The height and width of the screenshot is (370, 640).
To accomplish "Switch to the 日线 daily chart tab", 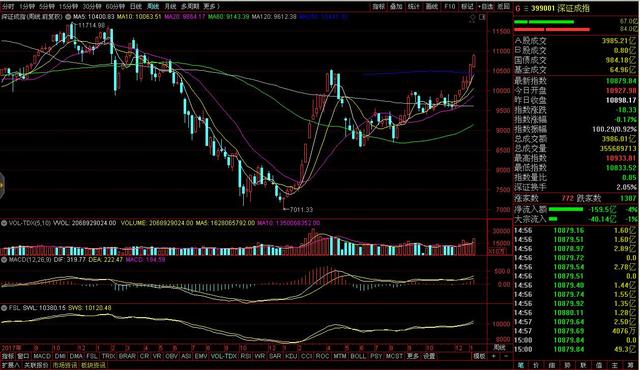I will (x=136, y=6).
